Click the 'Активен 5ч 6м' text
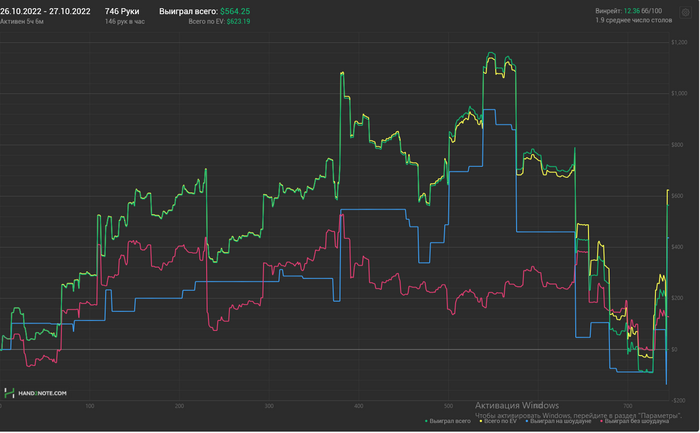This screenshot has height=433, width=700. pyautogui.click(x=22, y=21)
